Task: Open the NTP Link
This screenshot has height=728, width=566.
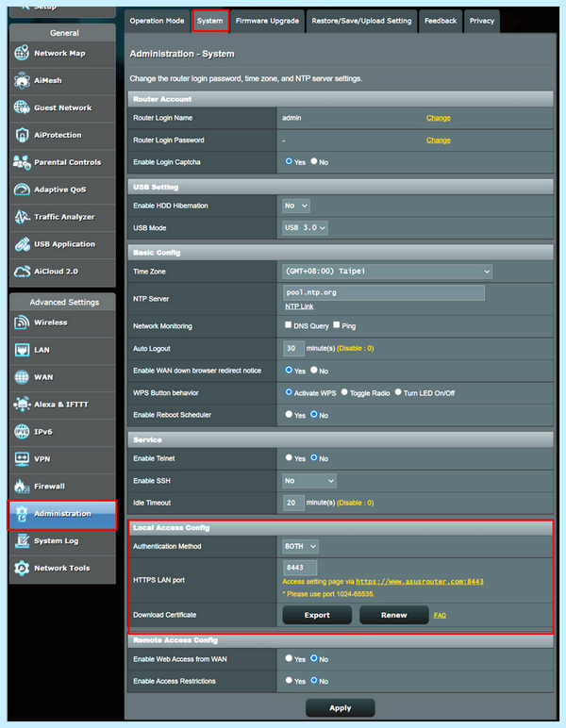Action: pos(299,306)
